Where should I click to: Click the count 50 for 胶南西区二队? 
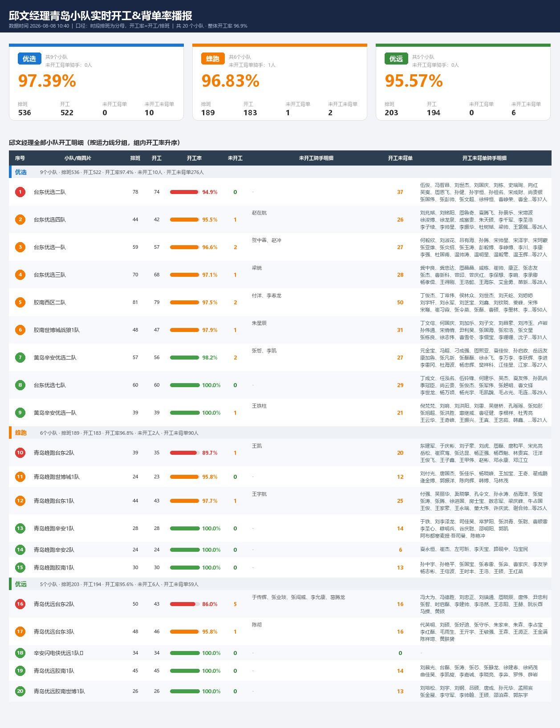(x=400, y=302)
